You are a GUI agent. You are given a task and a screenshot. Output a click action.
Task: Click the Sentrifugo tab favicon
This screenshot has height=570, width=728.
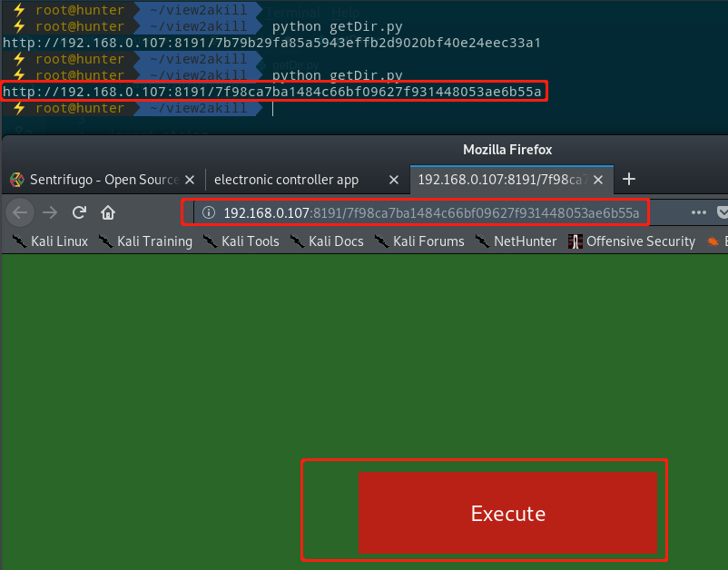coord(17,180)
